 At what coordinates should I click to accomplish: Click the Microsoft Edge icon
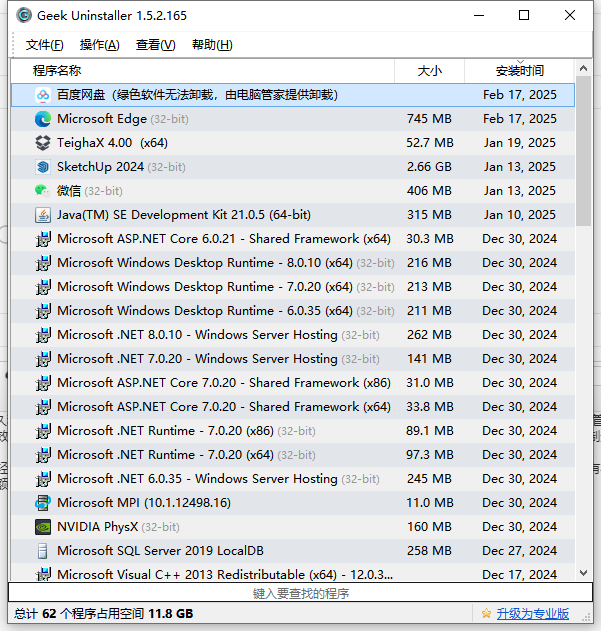[43, 119]
